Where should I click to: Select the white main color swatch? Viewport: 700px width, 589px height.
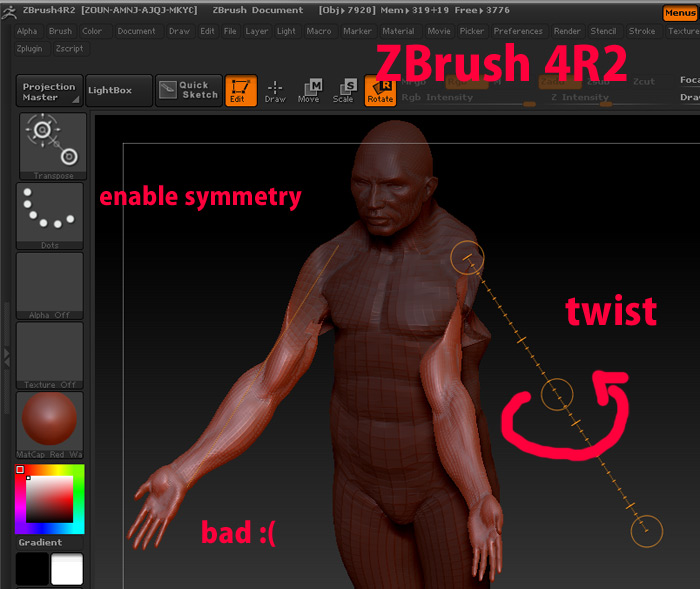click(x=67, y=568)
